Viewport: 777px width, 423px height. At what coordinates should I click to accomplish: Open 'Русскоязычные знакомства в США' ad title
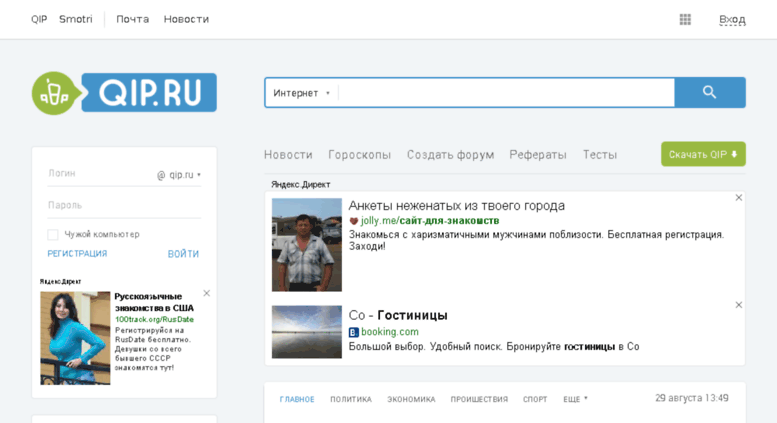pyautogui.click(x=154, y=302)
